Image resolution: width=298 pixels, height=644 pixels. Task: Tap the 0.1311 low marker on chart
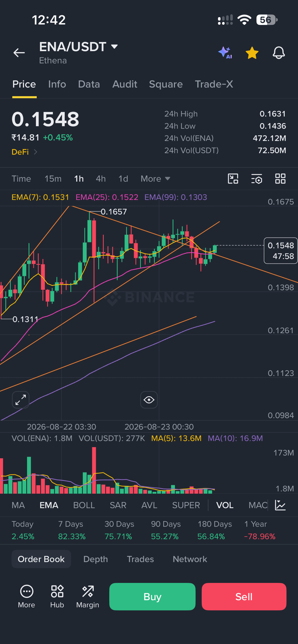click(x=25, y=319)
